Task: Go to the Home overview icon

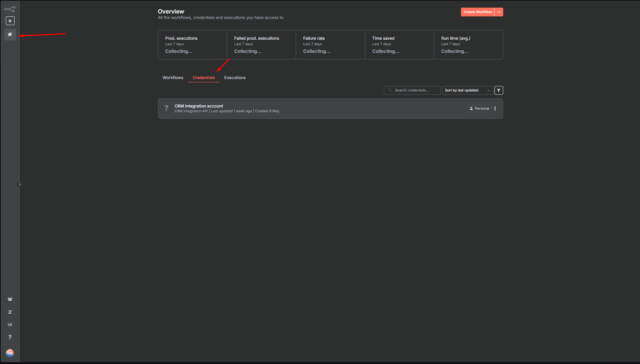Action: point(10,34)
